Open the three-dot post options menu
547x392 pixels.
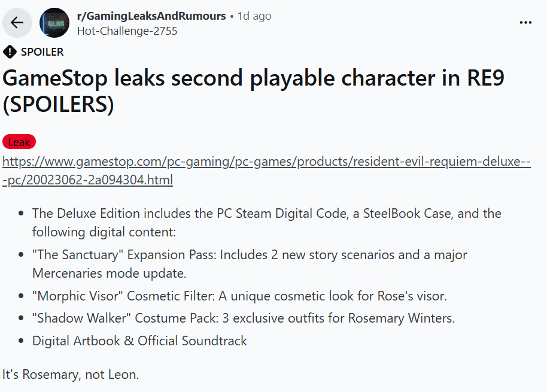pyautogui.click(x=525, y=23)
